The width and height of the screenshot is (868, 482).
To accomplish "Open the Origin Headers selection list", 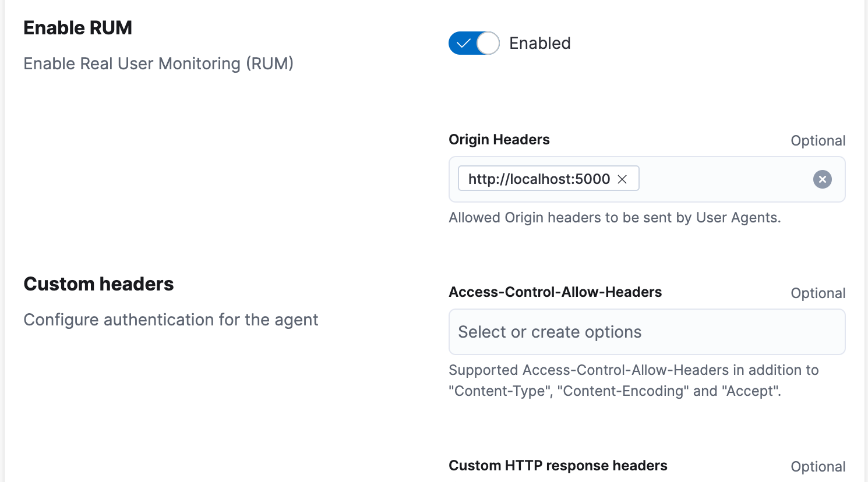I will (728, 179).
